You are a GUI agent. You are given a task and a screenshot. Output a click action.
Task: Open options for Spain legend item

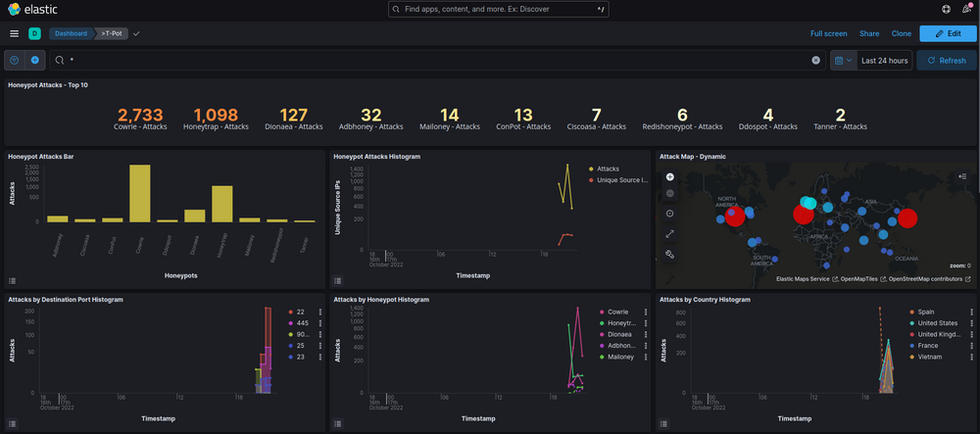click(x=972, y=312)
